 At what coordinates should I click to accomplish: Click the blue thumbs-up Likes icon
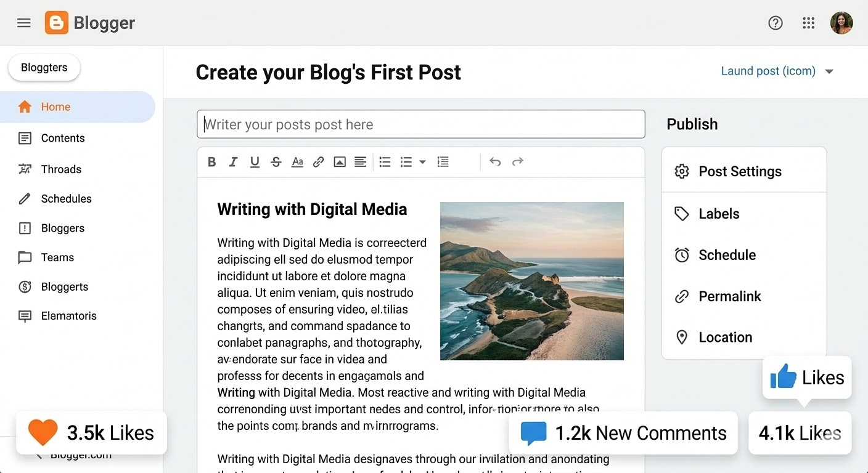click(783, 376)
